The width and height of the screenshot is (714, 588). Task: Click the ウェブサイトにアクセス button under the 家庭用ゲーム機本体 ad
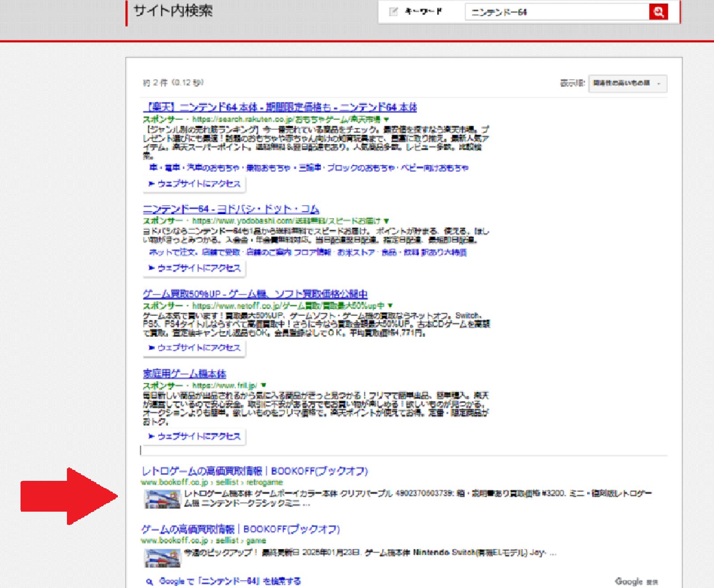coord(194,437)
